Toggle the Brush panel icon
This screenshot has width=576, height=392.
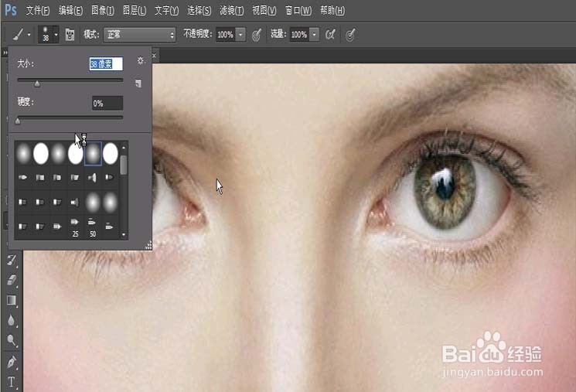pyautogui.click(x=70, y=35)
